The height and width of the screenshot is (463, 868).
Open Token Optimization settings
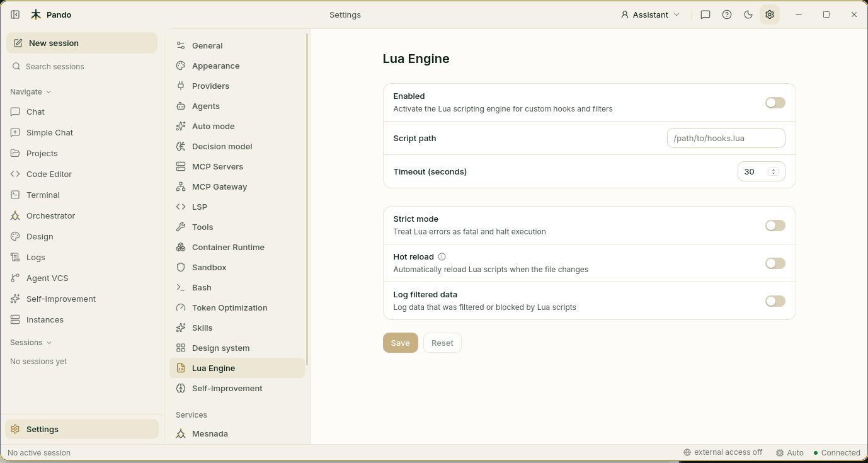pyautogui.click(x=237, y=307)
